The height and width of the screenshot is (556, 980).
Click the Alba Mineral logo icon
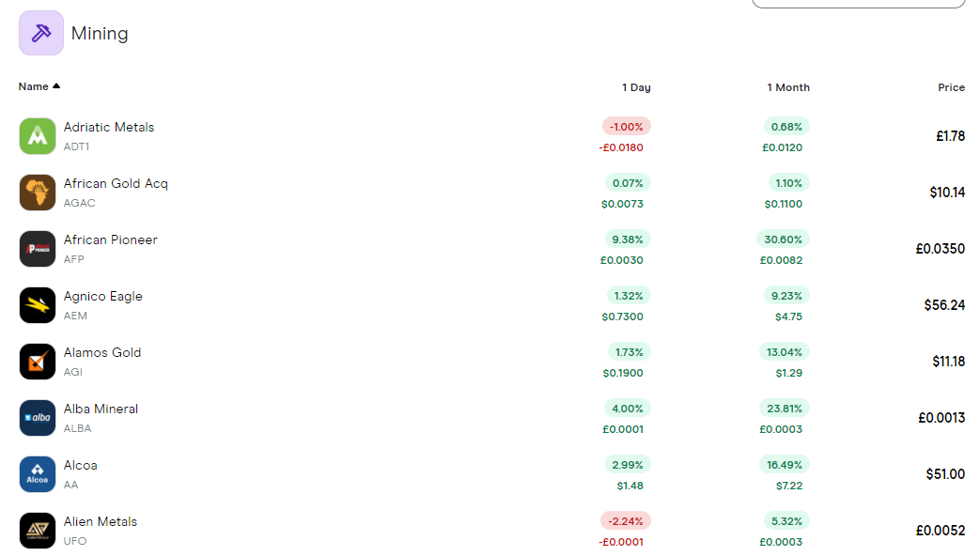click(38, 418)
